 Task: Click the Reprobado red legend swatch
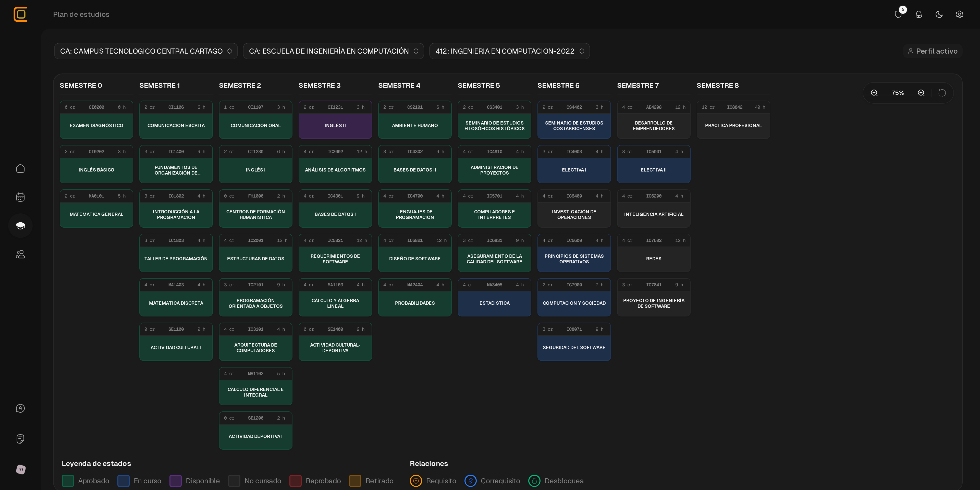click(x=296, y=481)
